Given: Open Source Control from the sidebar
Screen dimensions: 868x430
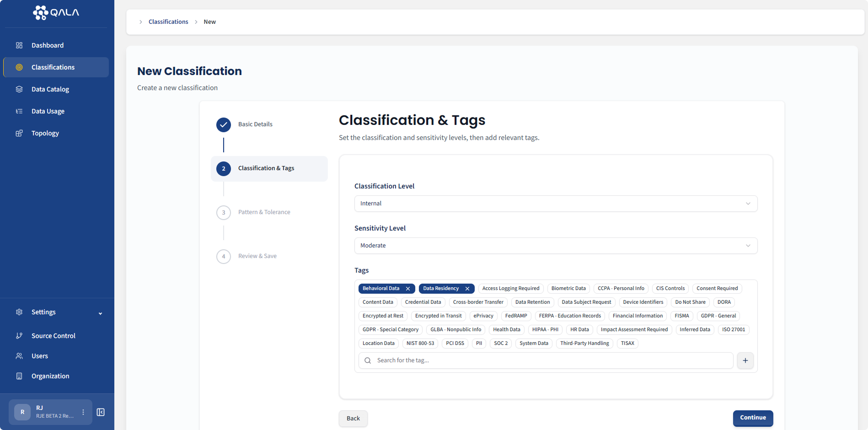Looking at the screenshot, I should (54, 335).
